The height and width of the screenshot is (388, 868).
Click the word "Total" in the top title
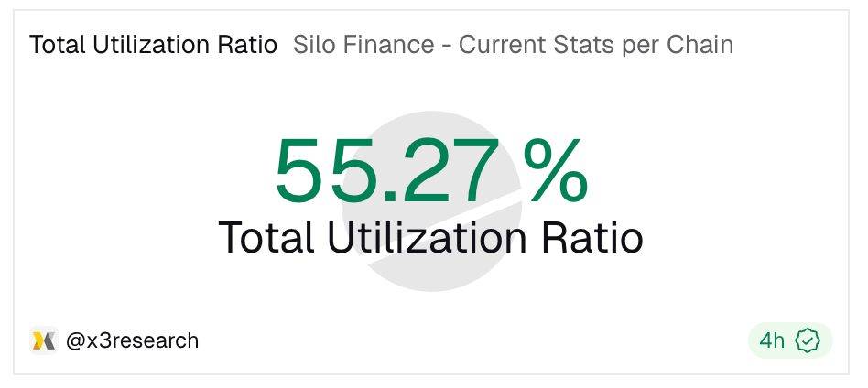coord(58,45)
